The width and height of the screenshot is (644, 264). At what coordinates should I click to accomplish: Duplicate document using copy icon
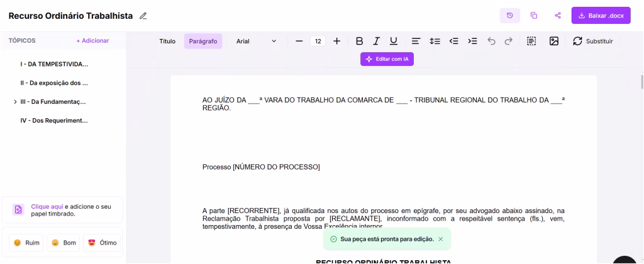click(534, 16)
